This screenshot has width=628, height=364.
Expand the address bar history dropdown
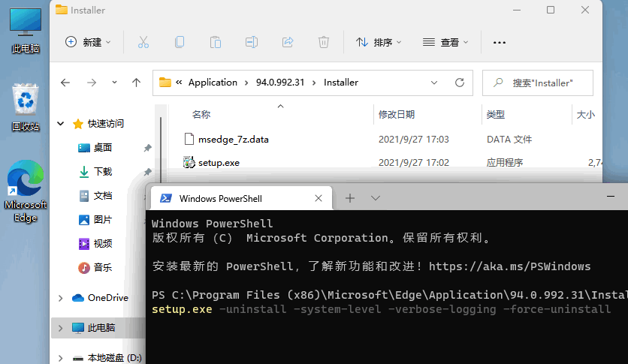[x=434, y=83]
